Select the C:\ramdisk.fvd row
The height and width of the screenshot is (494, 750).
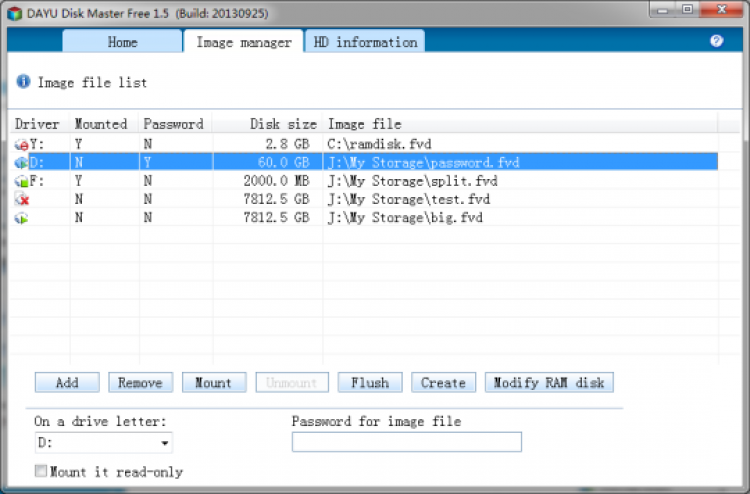[364, 144]
